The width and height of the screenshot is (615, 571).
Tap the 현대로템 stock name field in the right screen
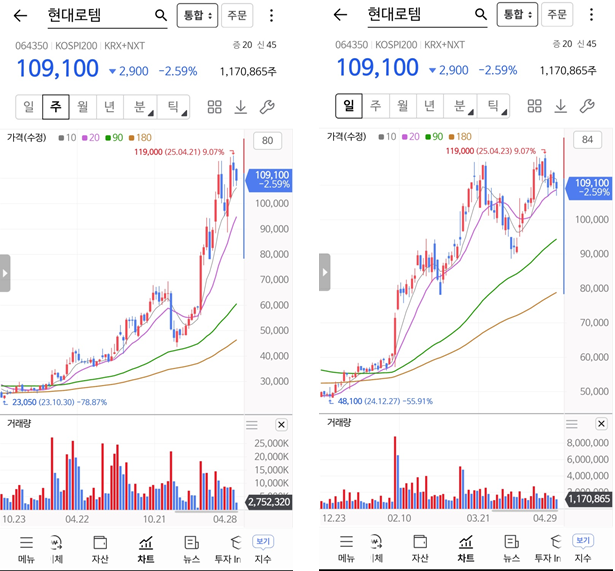click(428, 15)
